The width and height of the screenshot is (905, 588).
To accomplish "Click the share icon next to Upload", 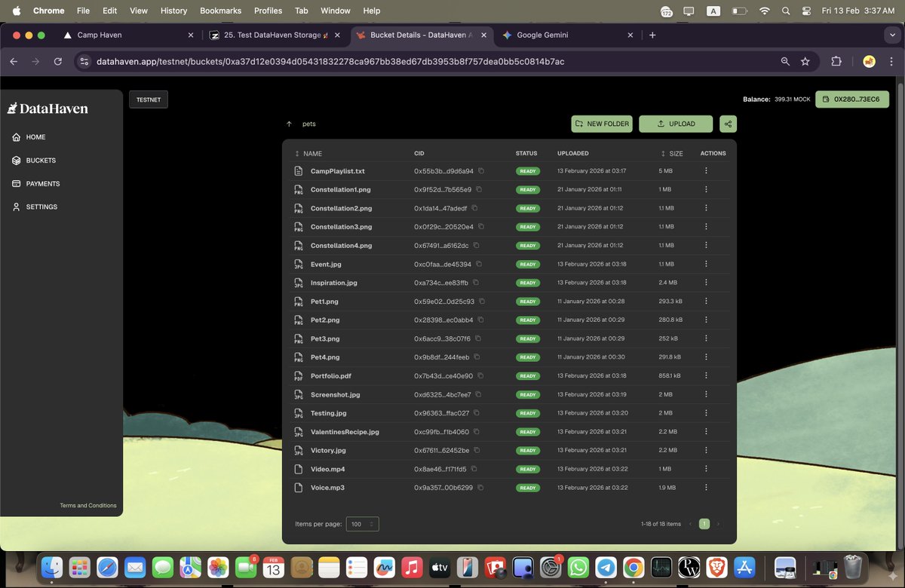I will (728, 124).
